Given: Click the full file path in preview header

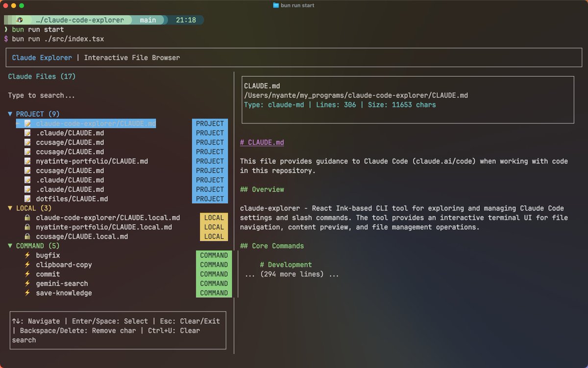Looking at the screenshot, I should coord(356,95).
